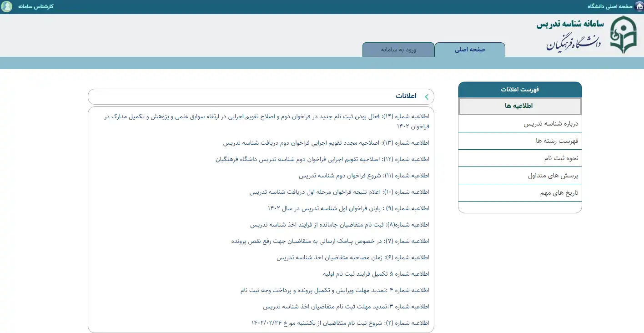Open announcement ۱۱ 'شروع فراخوان دوم'
The image size is (644, 333).
(364, 176)
